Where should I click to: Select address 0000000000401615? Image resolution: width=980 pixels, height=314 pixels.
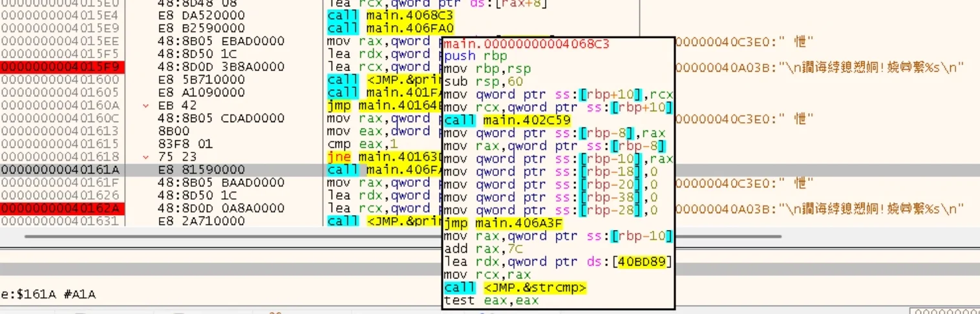(x=59, y=144)
